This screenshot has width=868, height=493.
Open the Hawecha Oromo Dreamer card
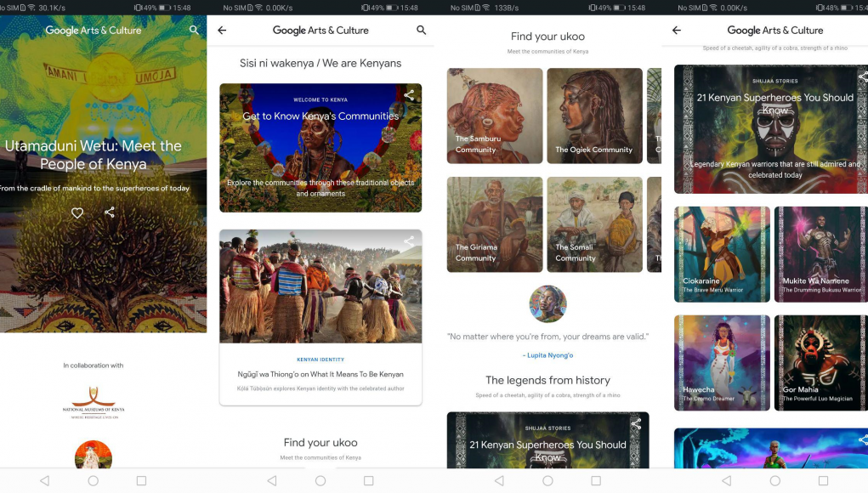pyautogui.click(x=722, y=363)
